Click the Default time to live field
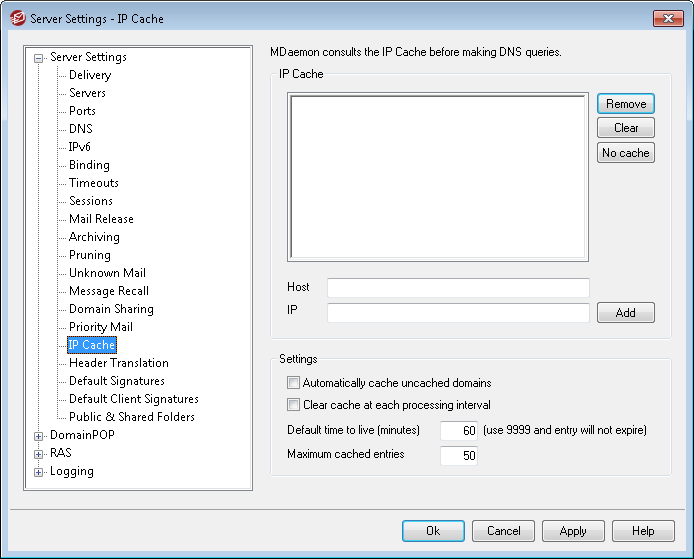The height and width of the screenshot is (559, 694). (458, 431)
